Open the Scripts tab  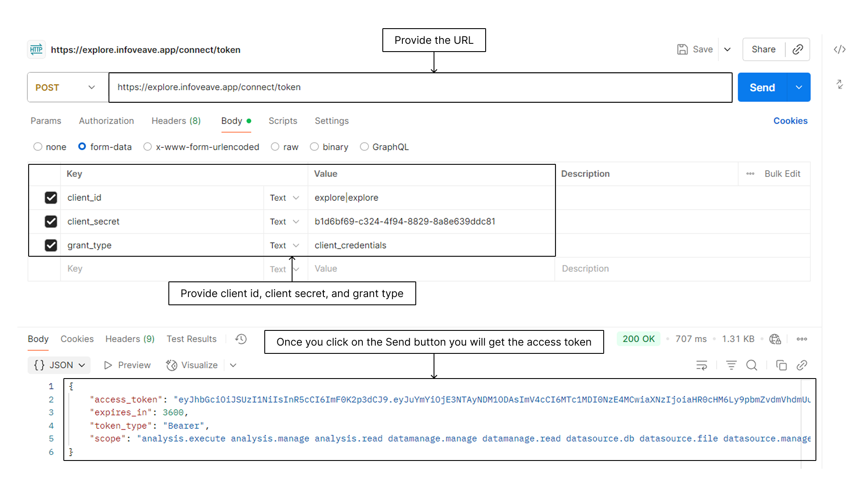click(283, 121)
